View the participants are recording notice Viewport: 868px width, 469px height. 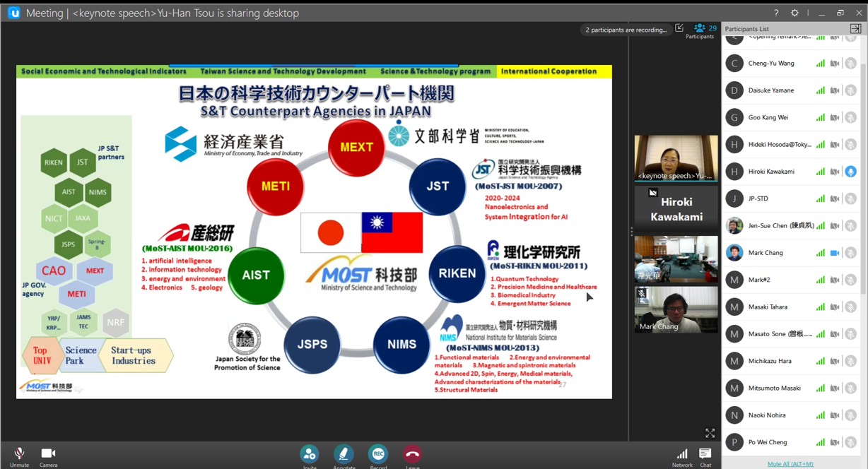click(x=626, y=30)
